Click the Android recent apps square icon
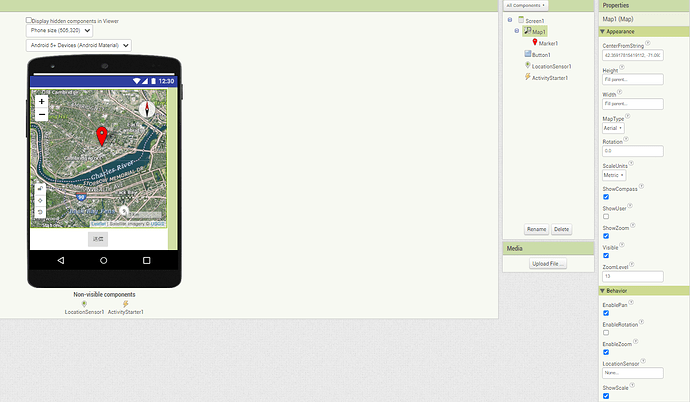Viewport: 690px width, 402px height. [147, 260]
